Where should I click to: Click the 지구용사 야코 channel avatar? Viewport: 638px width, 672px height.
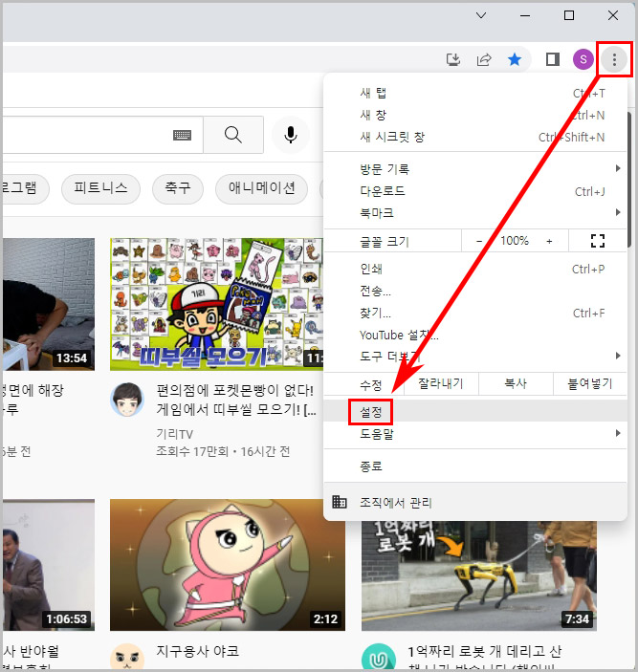coord(127,658)
